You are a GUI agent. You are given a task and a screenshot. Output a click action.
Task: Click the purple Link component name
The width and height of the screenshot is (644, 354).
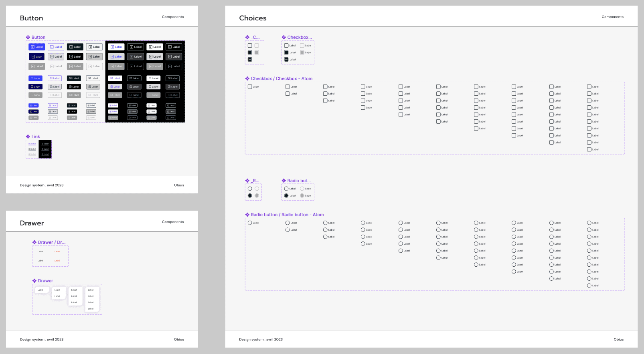(x=36, y=137)
